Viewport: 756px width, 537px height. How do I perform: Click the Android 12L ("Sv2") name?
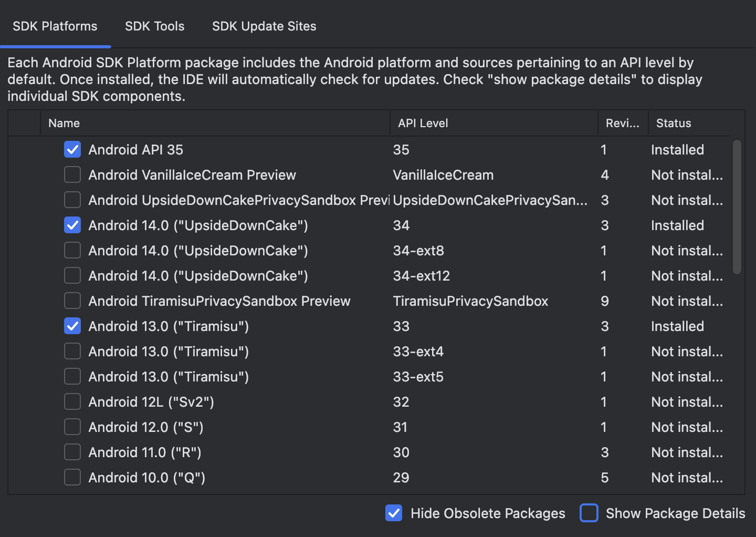(151, 402)
